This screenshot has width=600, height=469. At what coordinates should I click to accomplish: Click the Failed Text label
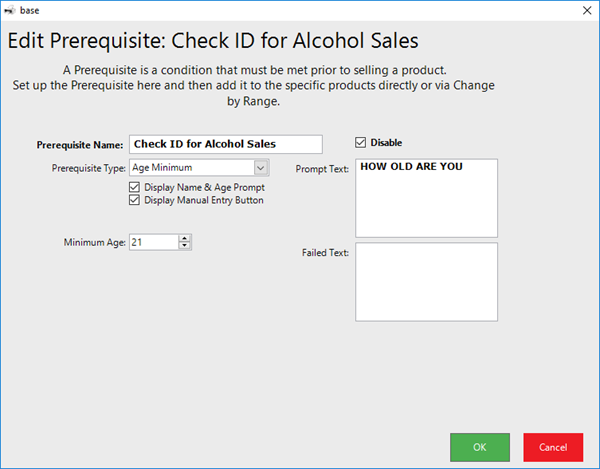point(324,253)
